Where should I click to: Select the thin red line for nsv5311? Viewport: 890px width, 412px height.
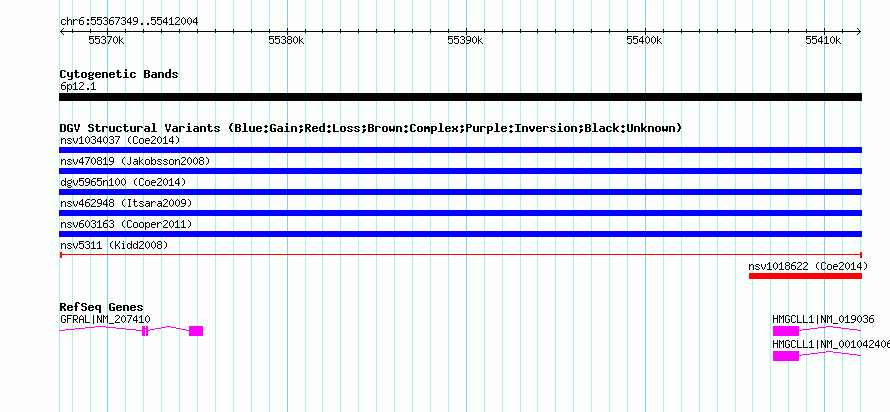(x=460, y=255)
